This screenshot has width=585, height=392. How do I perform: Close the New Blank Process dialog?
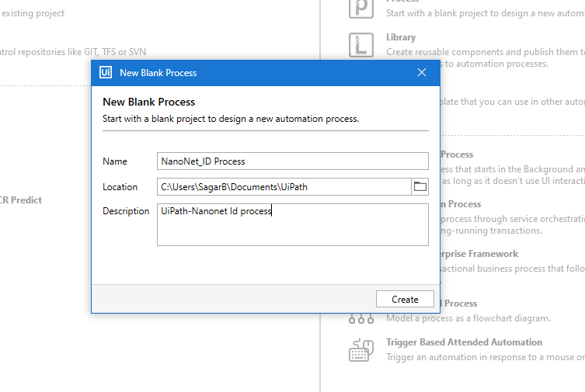tap(422, 72)
